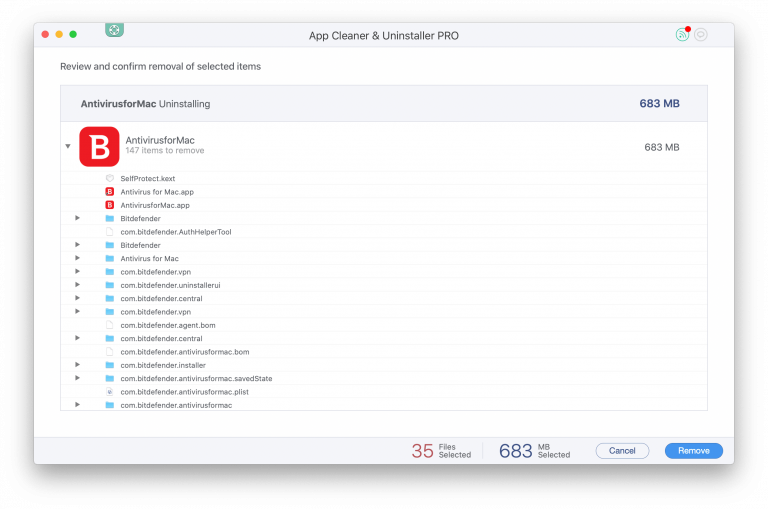Minimize the window with yellow button
The image size is (768, 509).
click(x=59, y=34)
